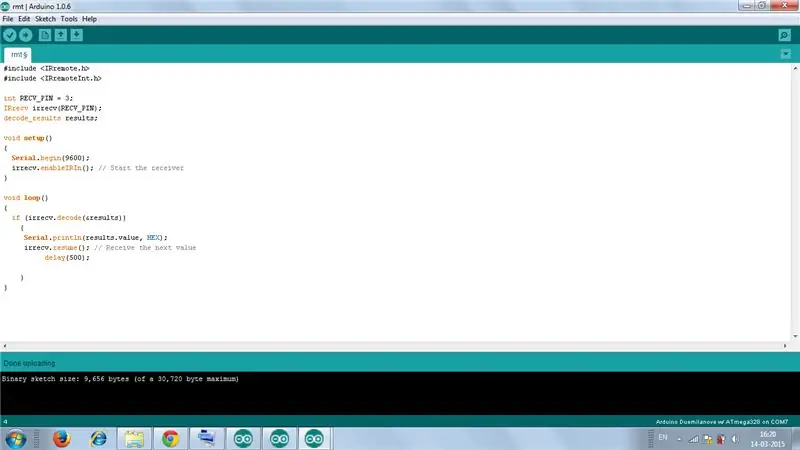This screenshot has height=450, width=800.
Task: Expand the tab options dropdown arrow
Action: pyautogui.click(x=786, y=54)
